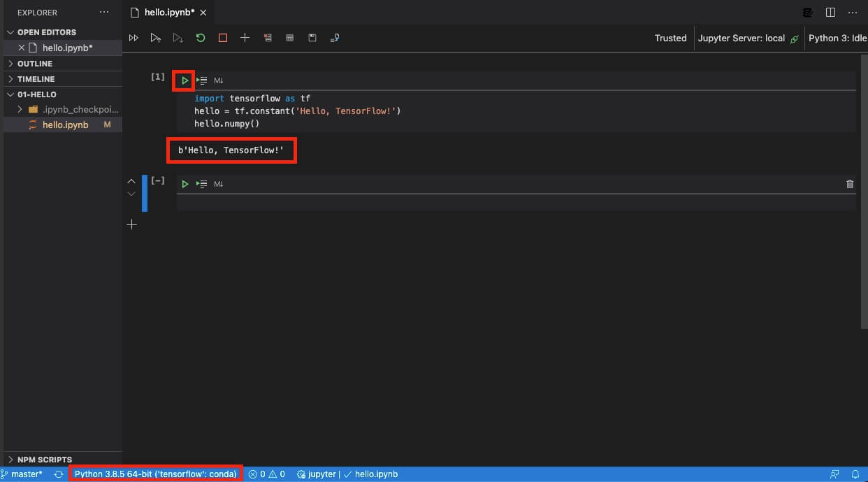Save the notebook using toolbar disk icon
The width and height of the screenshot is (868, 482).
312,38
